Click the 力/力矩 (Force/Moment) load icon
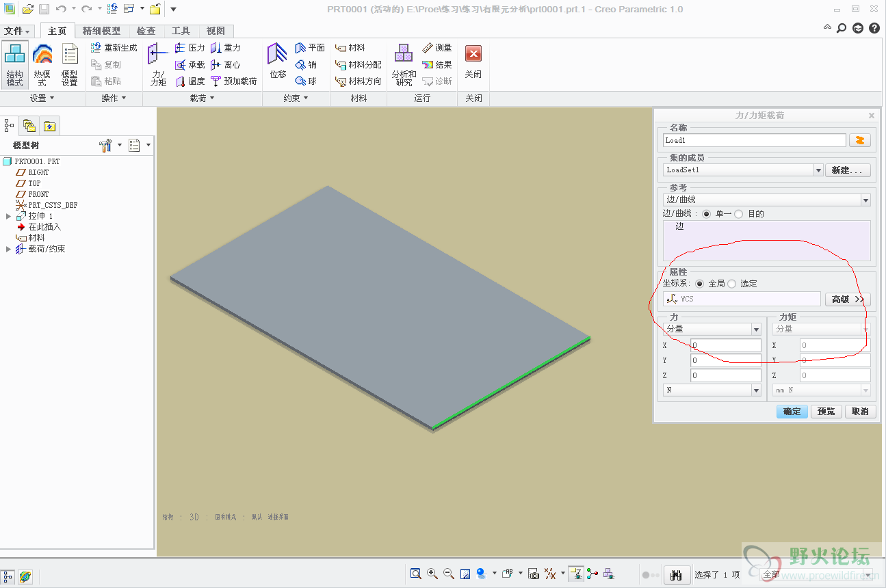Image resolution: width=886 pixels, height=588 pixels. coord(158,64)
